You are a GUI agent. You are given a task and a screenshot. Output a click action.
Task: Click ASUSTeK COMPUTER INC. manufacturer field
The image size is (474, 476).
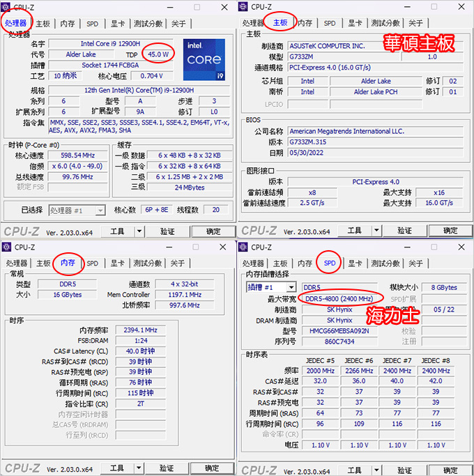pos(375,46)
